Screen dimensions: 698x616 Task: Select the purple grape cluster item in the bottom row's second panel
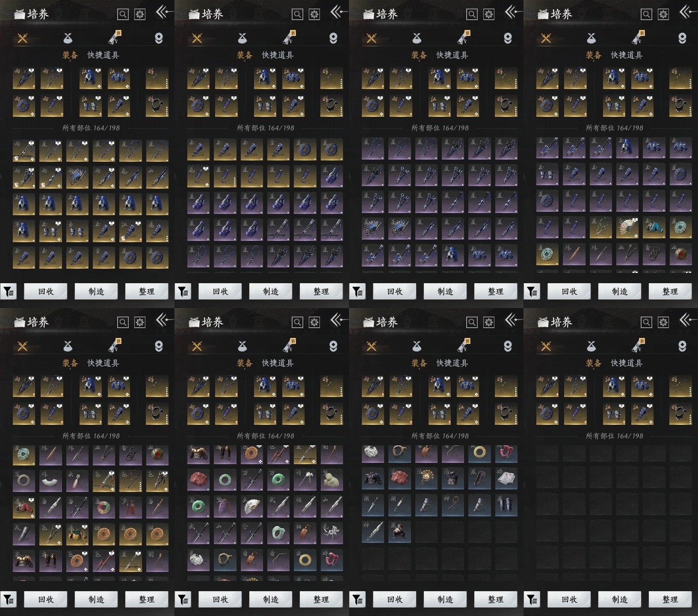[x=225, y=507]
